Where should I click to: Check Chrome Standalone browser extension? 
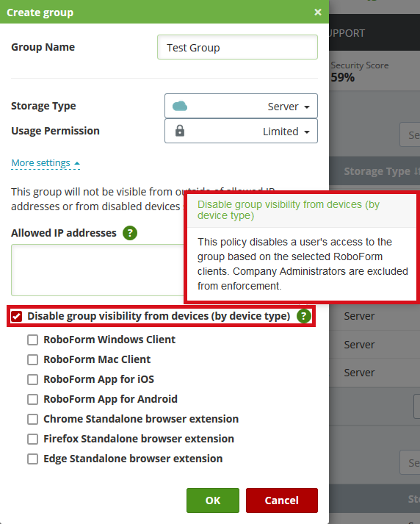(33, 419)
